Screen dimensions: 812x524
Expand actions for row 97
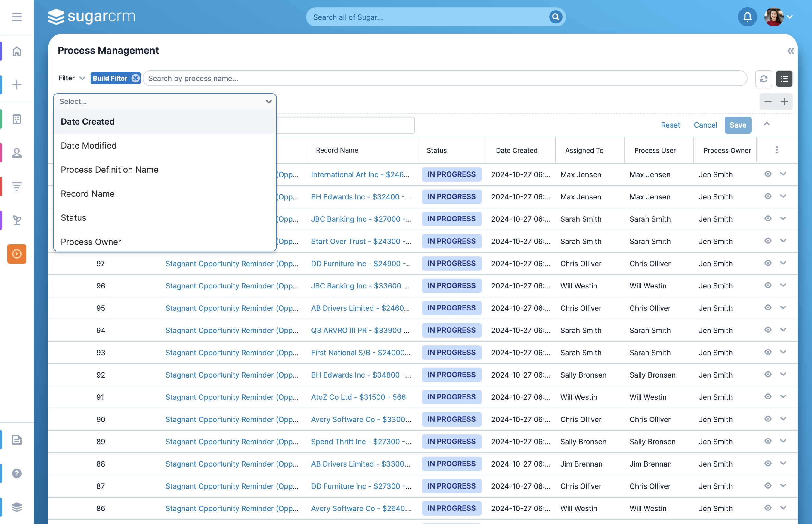pos(783,263)
